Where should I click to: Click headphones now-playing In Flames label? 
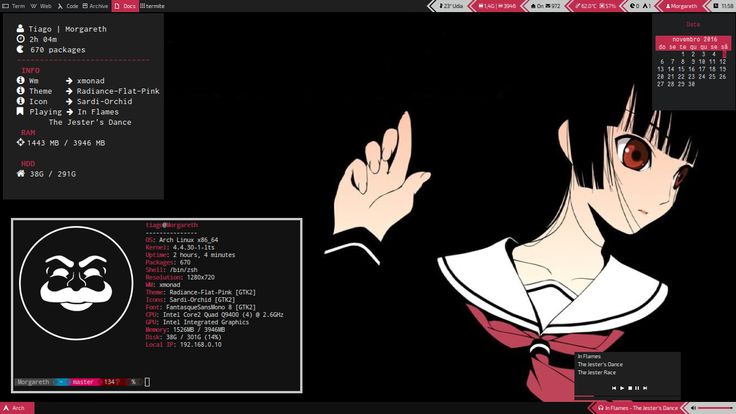(638, 408)
